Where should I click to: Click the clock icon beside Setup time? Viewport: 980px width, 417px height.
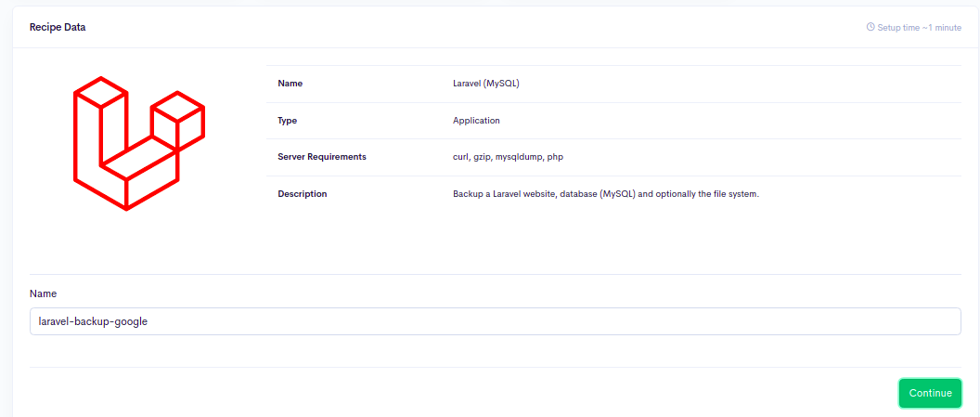[870, 27]
